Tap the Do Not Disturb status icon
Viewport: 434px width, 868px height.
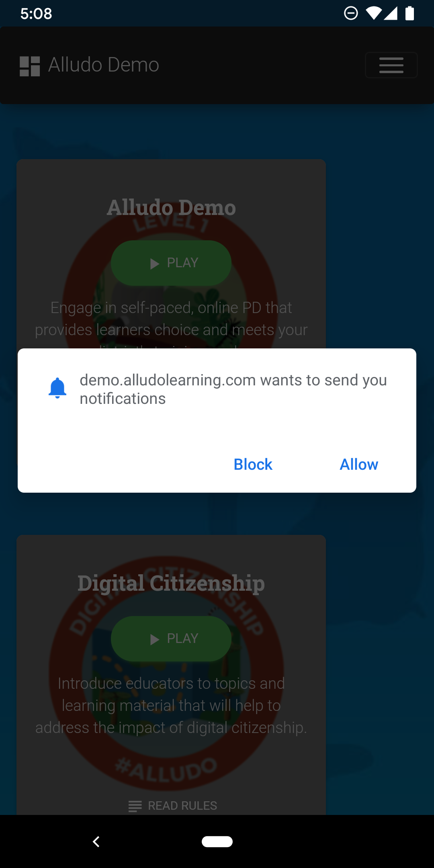click(351, 13)
